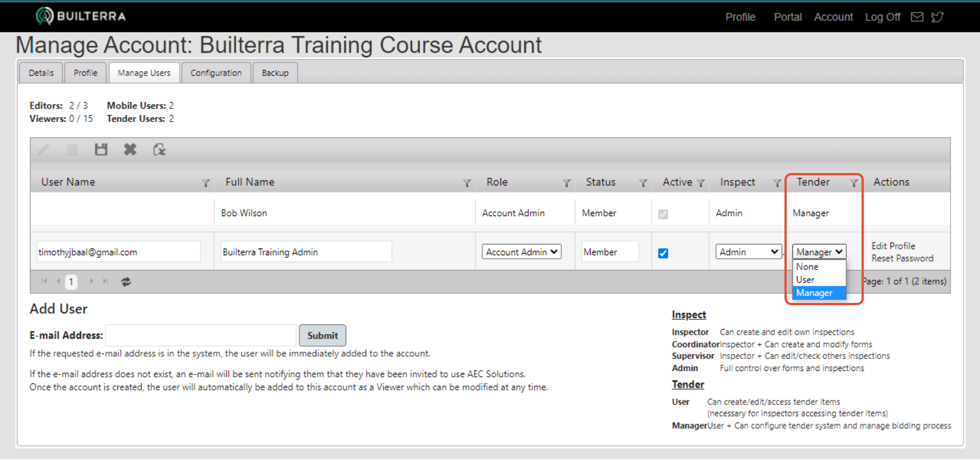Go to last page in pager

tap(105, 281)
